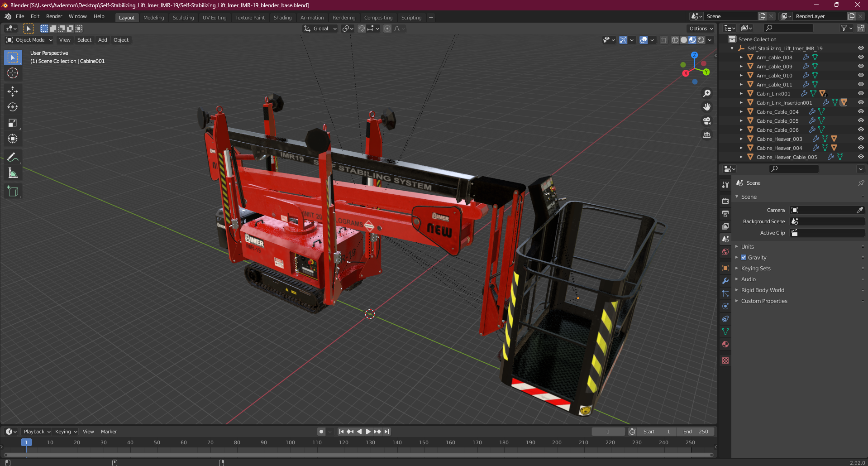This screenshot has width=868, height=466.
Task: Hide Cabine_Cable_005 with eye icon
Action: pyautogui.click(x=861, y=120)
